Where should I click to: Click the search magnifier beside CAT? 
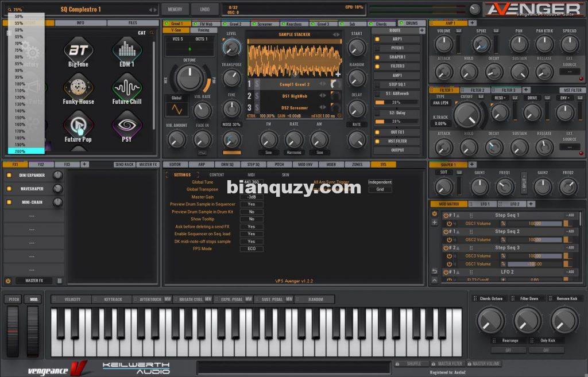[x=152, y=33]
